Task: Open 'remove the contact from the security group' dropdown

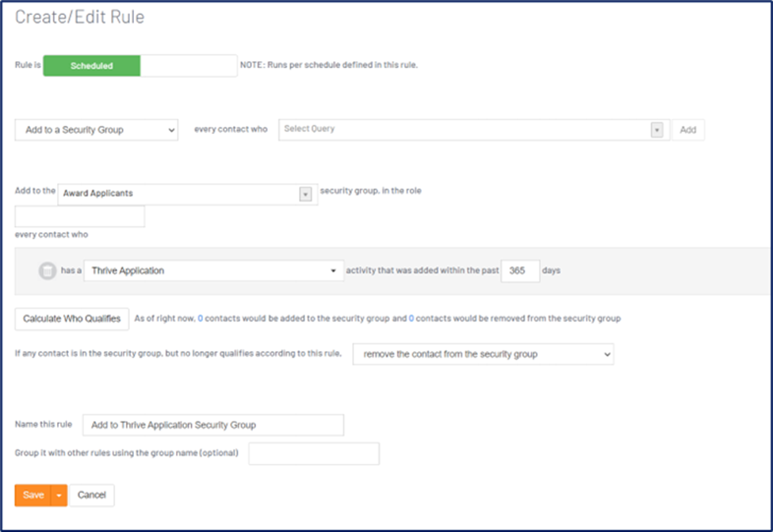Action: (x=483, y=354)
